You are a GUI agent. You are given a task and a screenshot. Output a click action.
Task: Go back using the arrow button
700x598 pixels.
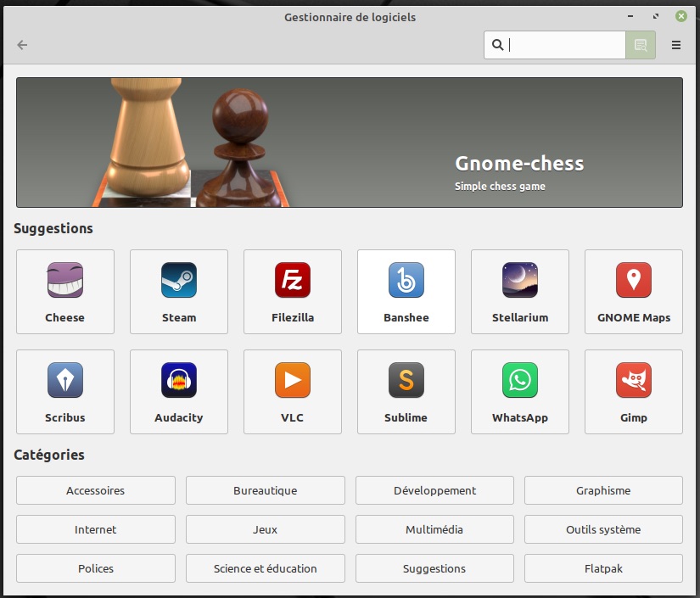[x=23, y=45]
